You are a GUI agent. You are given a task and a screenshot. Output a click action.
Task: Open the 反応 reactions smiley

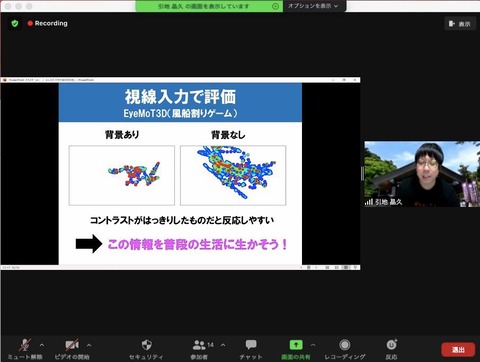(391, 345)
